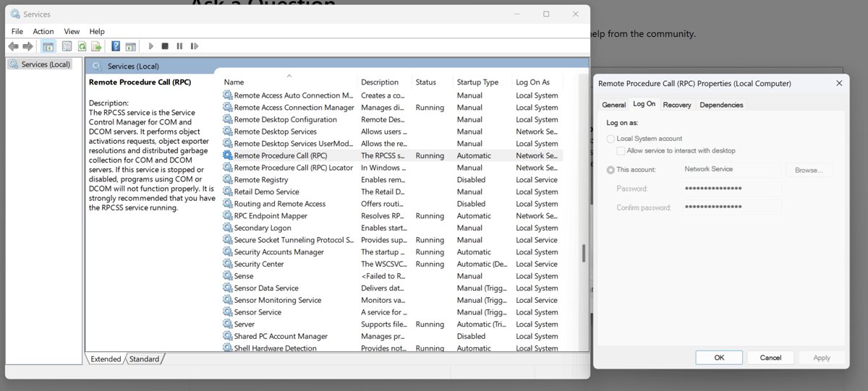Click the gear icon beside Security Center
The image size is (868, 391).
(x=228, y=264)
